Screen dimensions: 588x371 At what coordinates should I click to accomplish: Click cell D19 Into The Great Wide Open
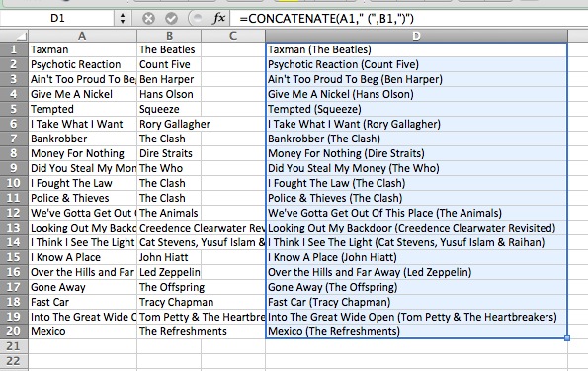tap(416, 317)
